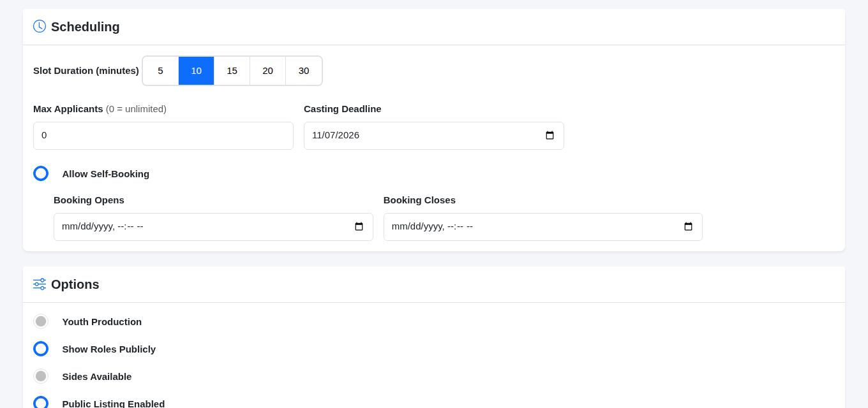Image resolution: width=868 pixels, height=408 pixels.
Task: Toggle the Youth Production switch
Action: [41, 321]
